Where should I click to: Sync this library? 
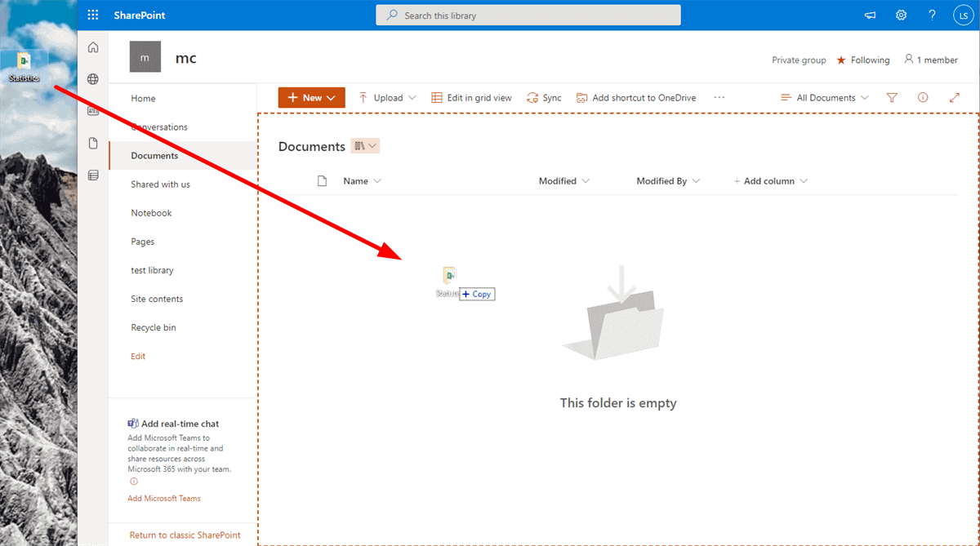click(544, 97)
